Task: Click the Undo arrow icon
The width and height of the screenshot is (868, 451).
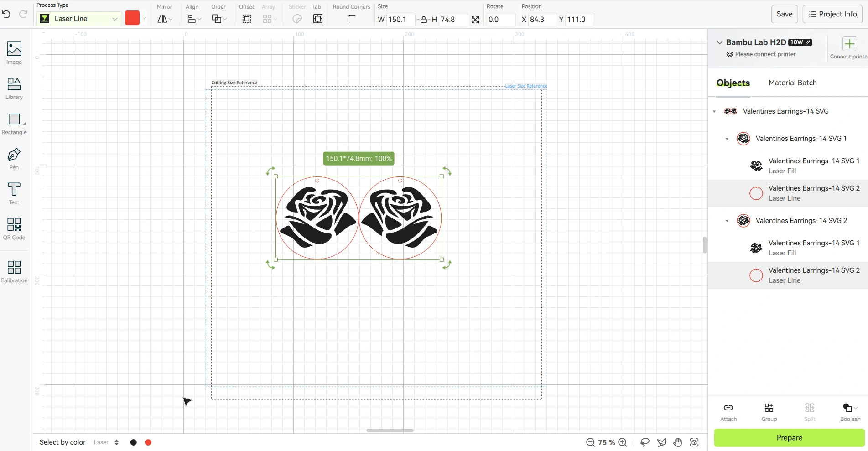Action: [6, 14]
